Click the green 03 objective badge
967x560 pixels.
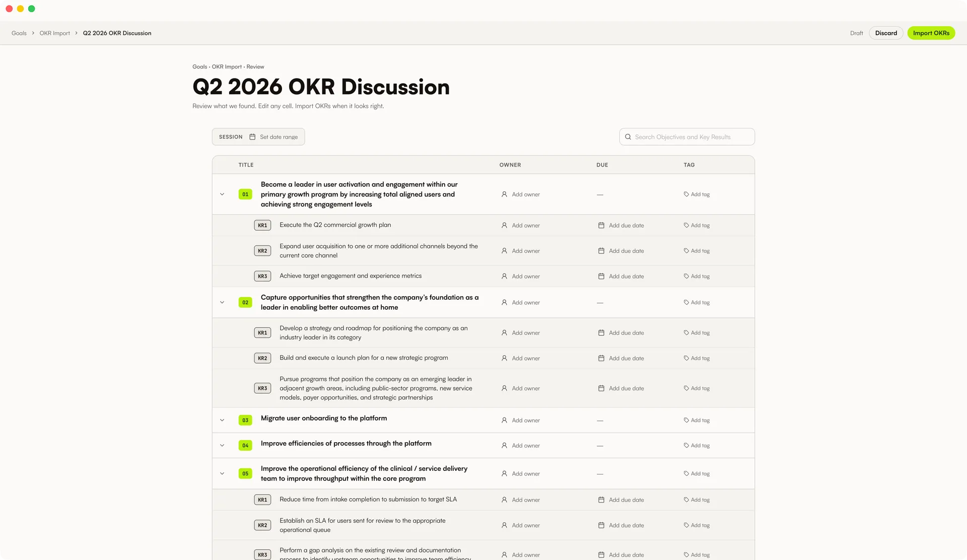[245, 421]
